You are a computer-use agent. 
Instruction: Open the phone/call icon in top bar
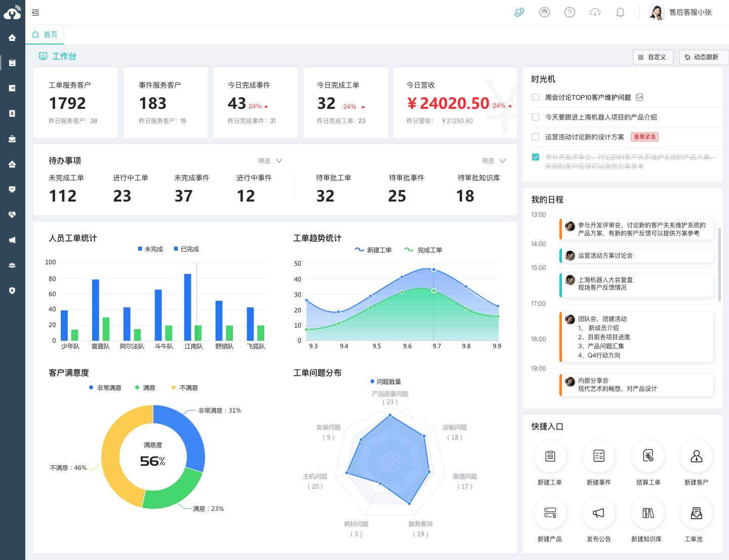click(519, 12)
